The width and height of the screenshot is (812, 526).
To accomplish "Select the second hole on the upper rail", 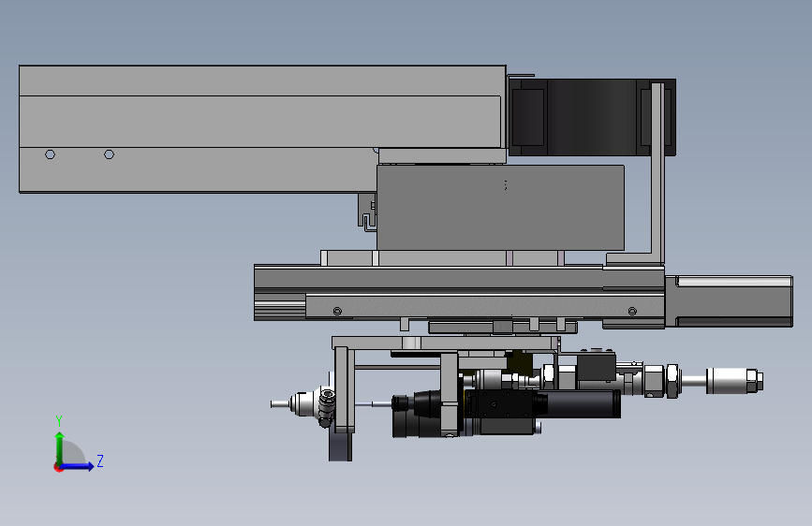I will coord(109,154).
